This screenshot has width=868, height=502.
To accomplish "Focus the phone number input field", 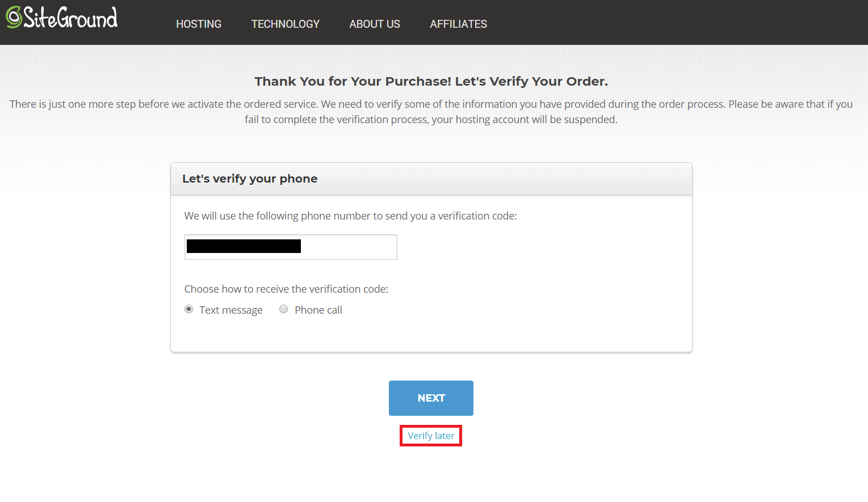I will pyautogui.click(x=291, y=247).
